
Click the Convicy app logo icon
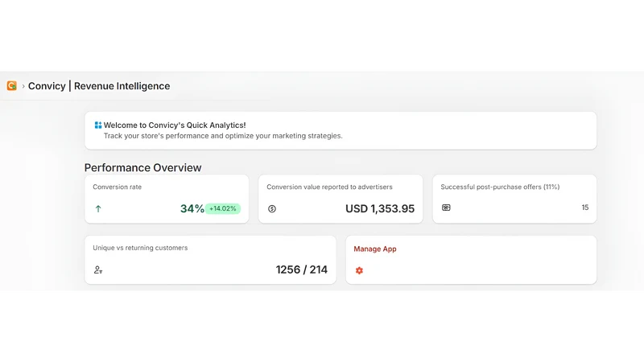(12, 86)
